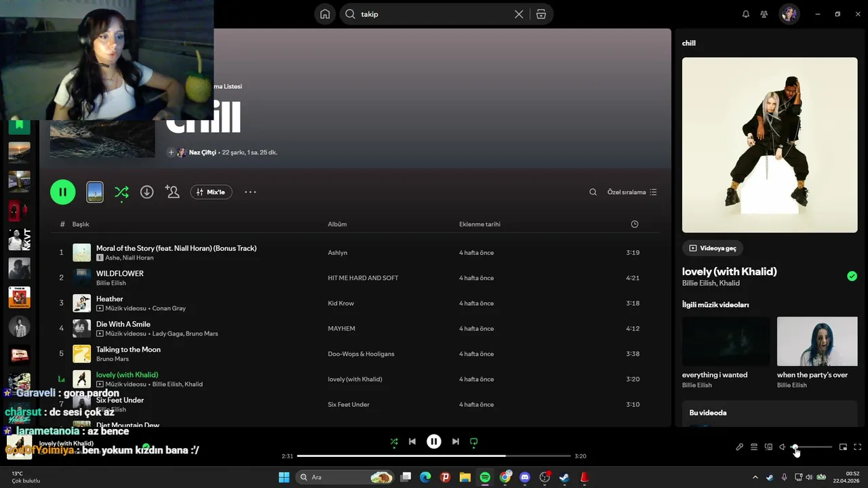Toggle repeat in the player bar

(474, 442)
